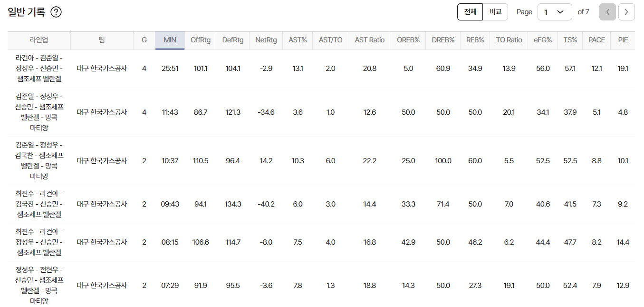
Task: Sort by the TS% column
Action: click(x=570, y=40)
